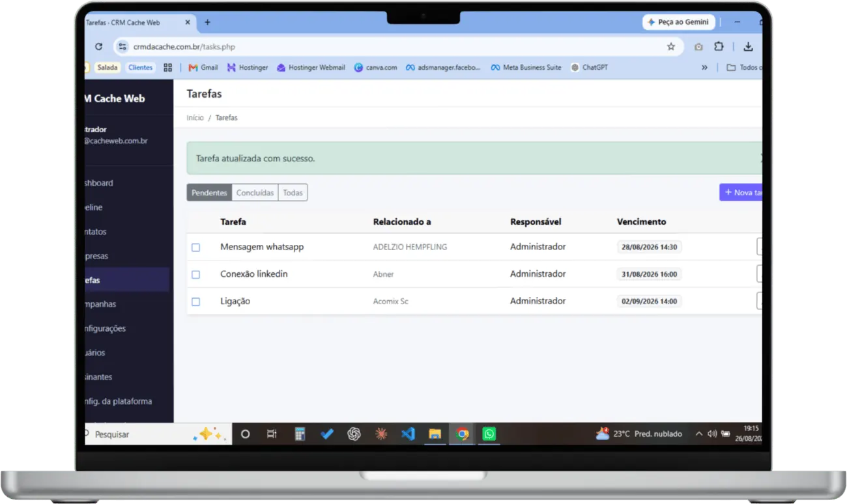Open the Gmail bookmark

click(203, 67)
